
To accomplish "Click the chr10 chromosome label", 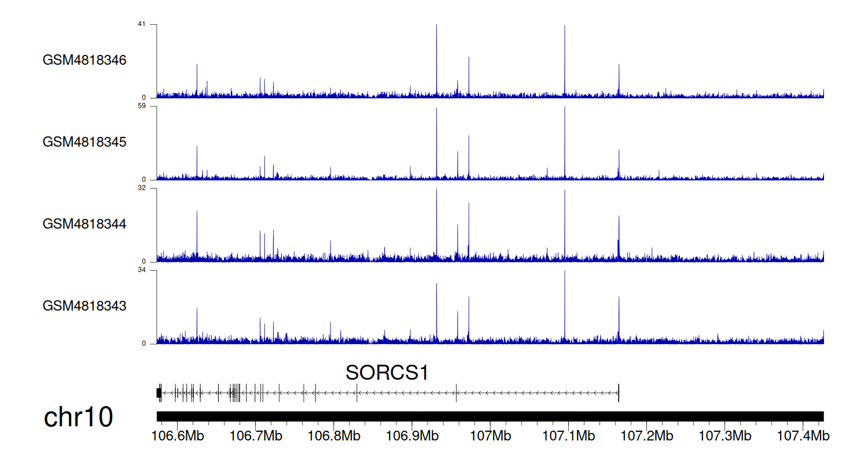I will 79,417.
